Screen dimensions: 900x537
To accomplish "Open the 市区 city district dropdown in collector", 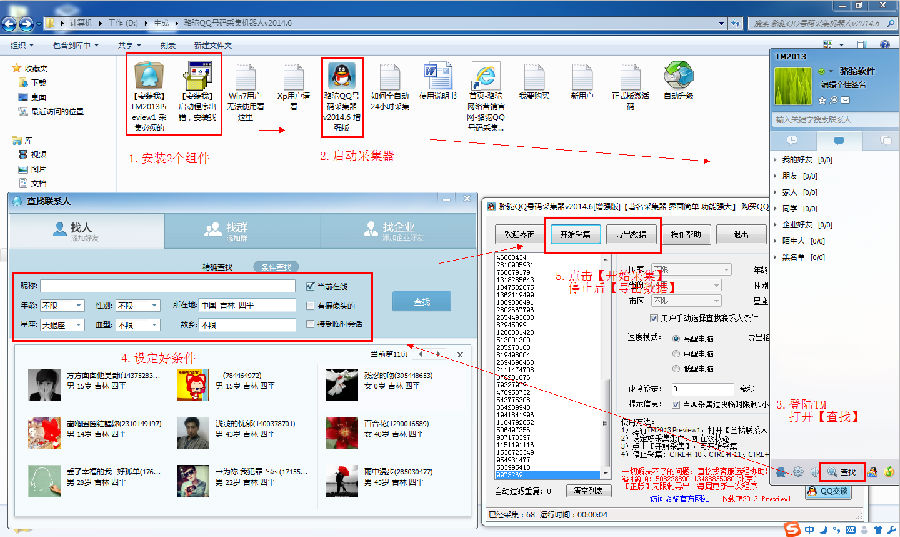I will click(x=686, y=300).
